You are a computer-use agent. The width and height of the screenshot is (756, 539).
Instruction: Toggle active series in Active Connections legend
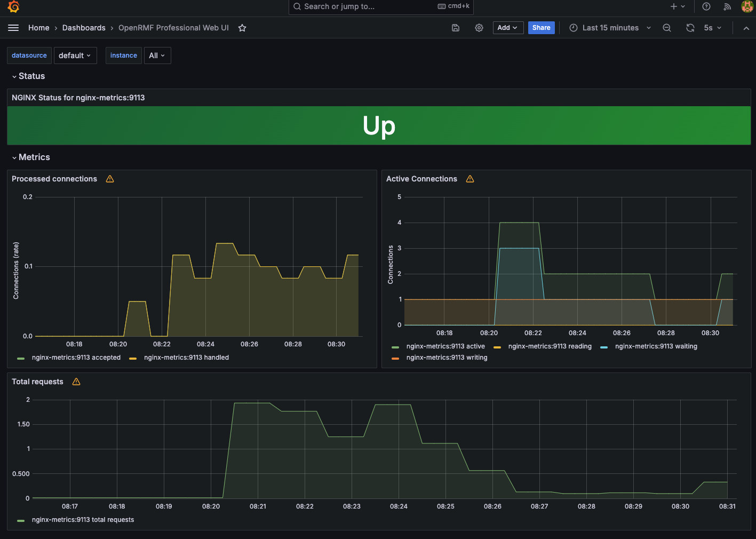[x=445, y=346]
